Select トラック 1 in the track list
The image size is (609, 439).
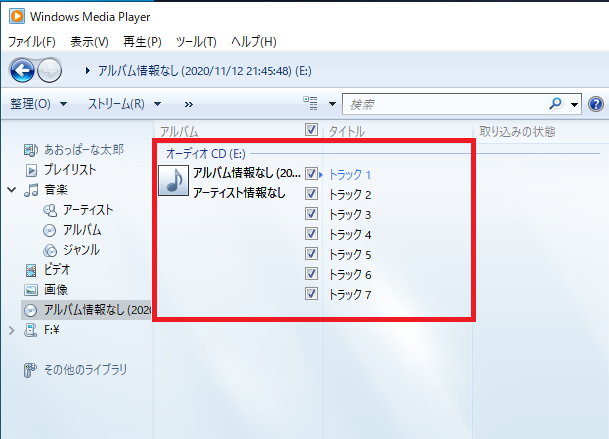(350, 174)
